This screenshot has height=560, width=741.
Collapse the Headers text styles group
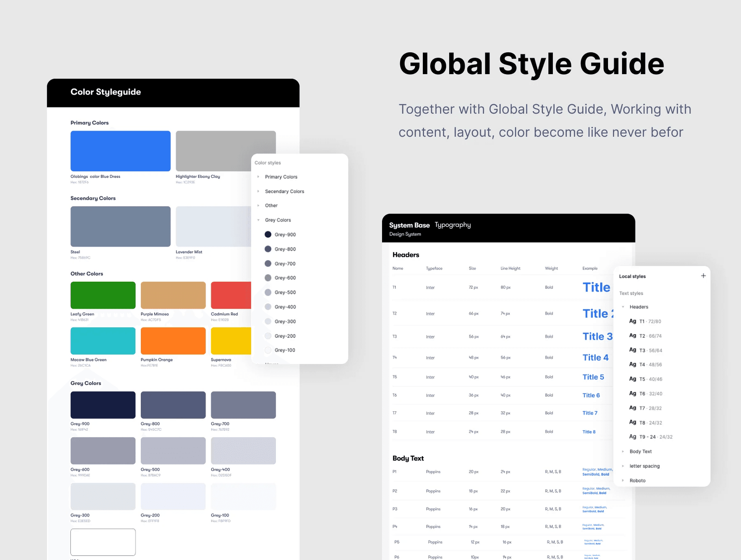click(x=623, y=307)
